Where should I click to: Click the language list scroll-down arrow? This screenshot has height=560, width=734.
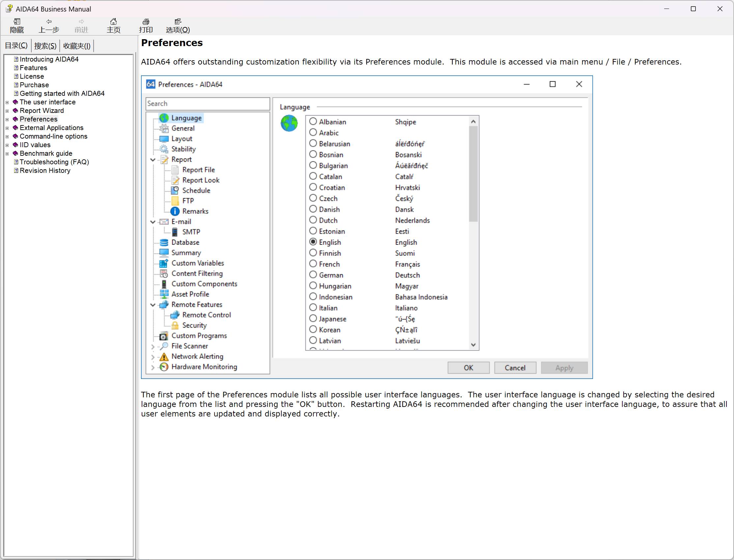click(x=473, y=345)
